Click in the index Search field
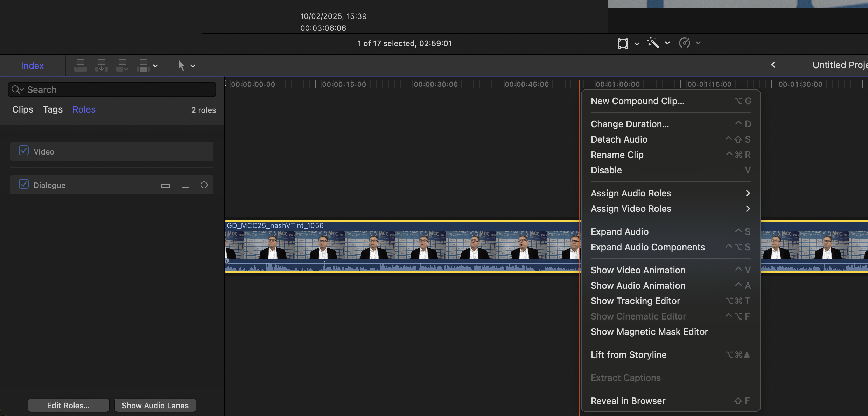Image resolution: width=868 pixels, height=416 pixels. point(115,90)
